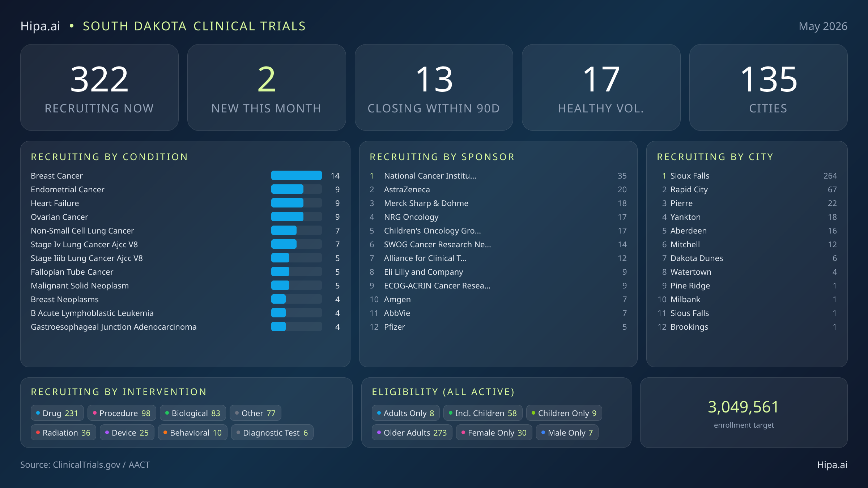Viewport: 868px width, 488px height.
Task: Select the Watertown city row
Action: click(747, 271)
